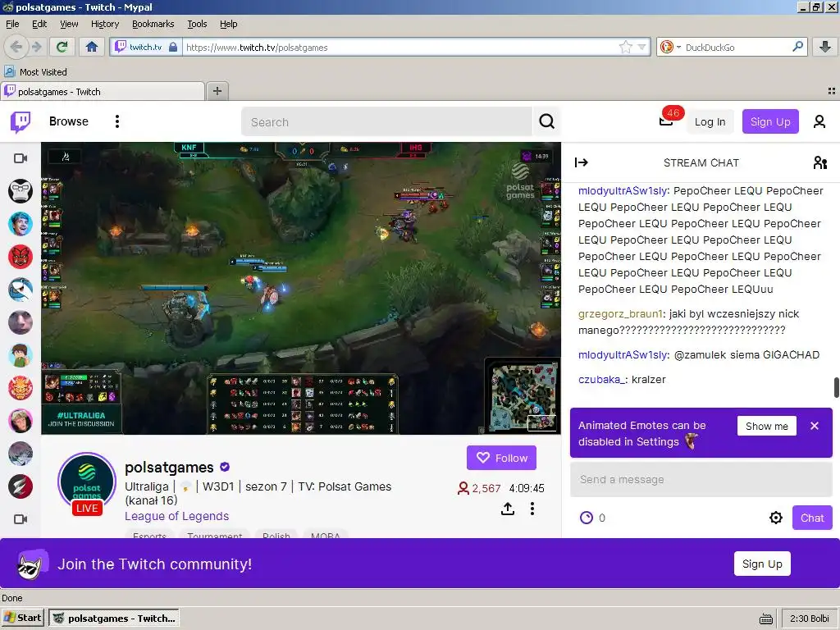The height and width of the screenshot is (630, 840).
Task: Click the Browse link
Action: coord(69,121)
